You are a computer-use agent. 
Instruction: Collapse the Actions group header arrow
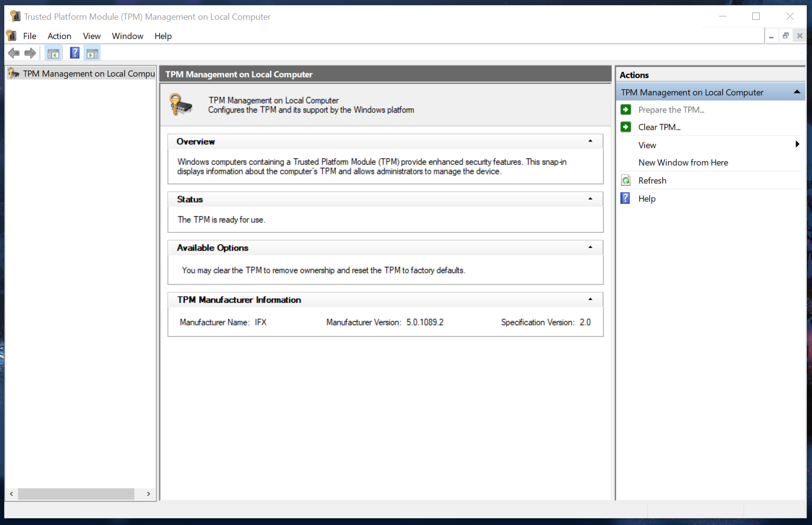(797, 92)
